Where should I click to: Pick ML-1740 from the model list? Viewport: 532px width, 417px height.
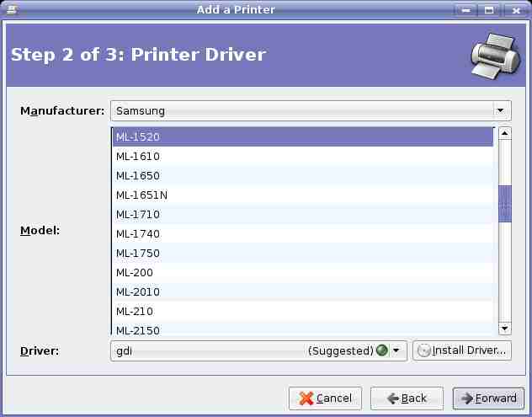pos(303,233)
